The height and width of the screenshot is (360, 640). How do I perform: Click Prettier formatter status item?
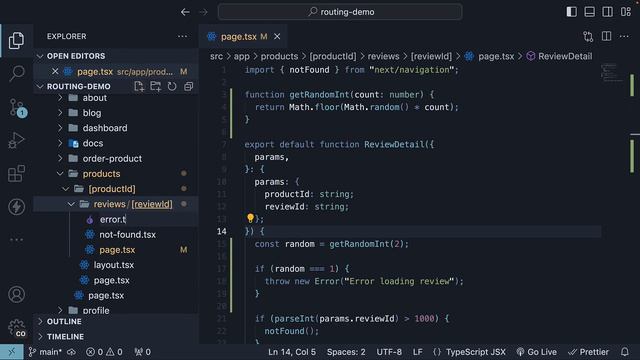pos(589,352)
